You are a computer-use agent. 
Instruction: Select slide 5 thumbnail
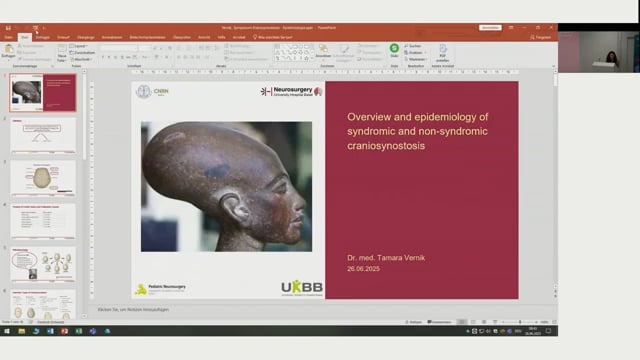point(43,264)
